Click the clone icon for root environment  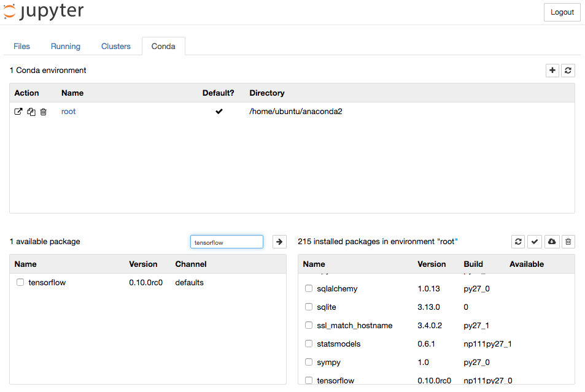[x=31, y=112]
